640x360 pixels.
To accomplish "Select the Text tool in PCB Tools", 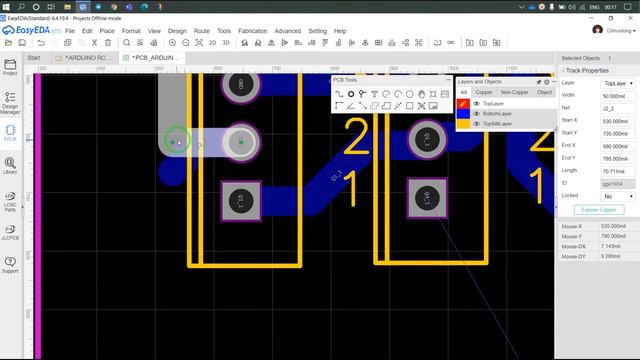I will 374,94.
